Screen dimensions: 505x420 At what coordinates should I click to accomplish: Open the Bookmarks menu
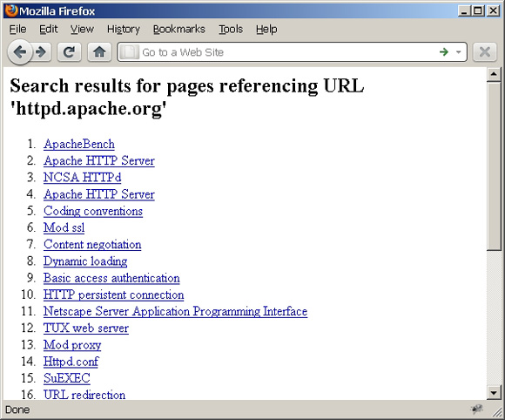click(178, 30)
